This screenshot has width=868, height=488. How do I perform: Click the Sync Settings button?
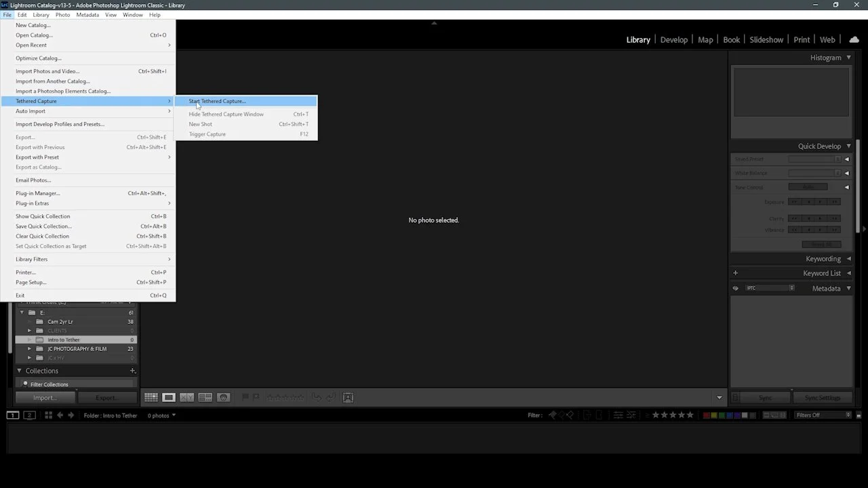coord(822,398)
